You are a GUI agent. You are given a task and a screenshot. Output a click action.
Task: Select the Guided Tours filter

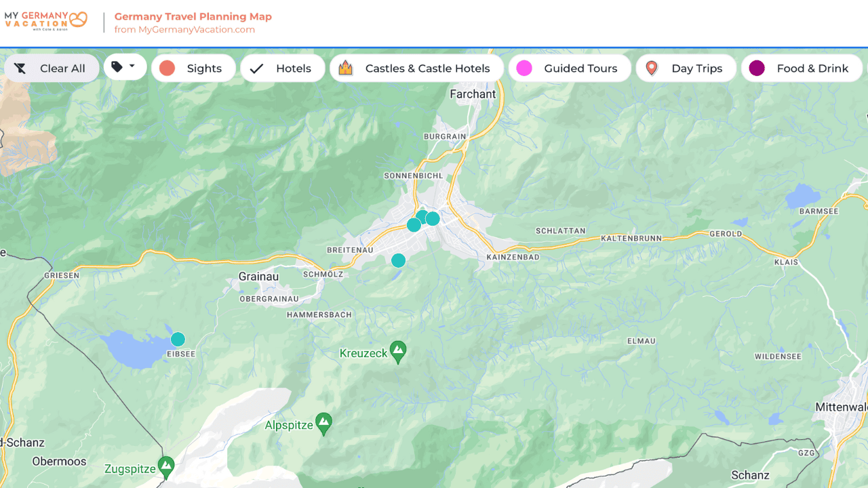click(x=569, y=68)
